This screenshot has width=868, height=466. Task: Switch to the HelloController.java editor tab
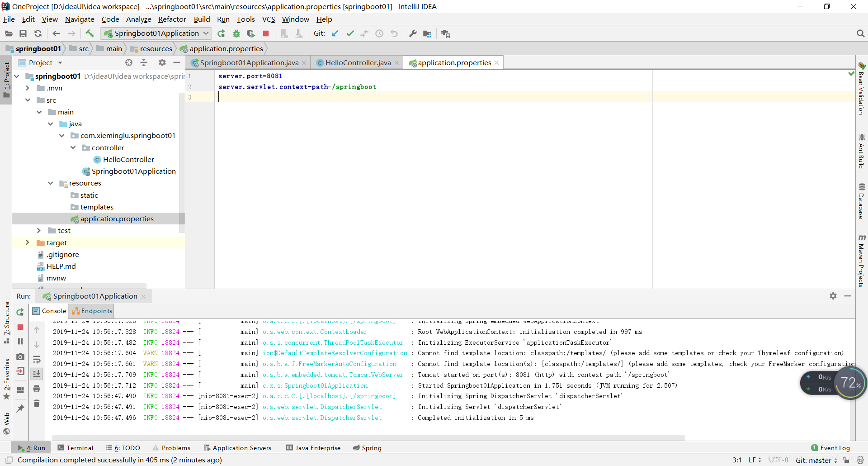[357, 62]
